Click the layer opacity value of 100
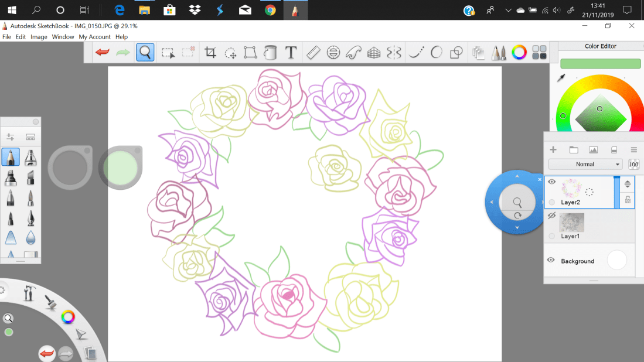This screenshot has width=644, height=362. (x=633, y=164)
